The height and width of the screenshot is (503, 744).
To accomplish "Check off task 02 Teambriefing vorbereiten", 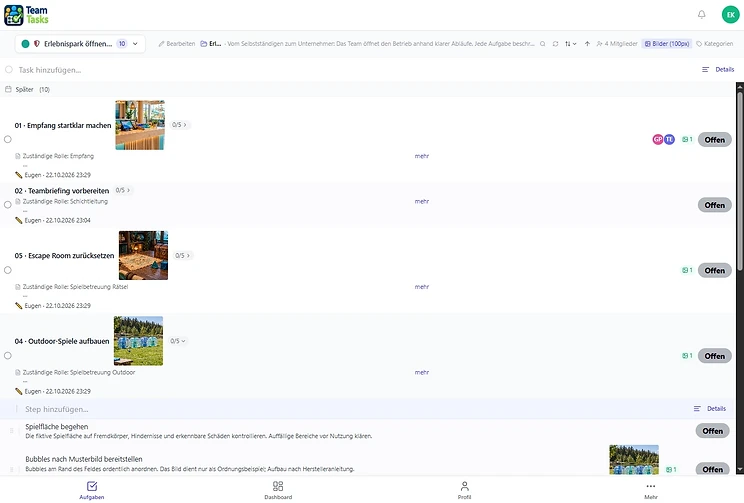I will [x=8, y=205].
